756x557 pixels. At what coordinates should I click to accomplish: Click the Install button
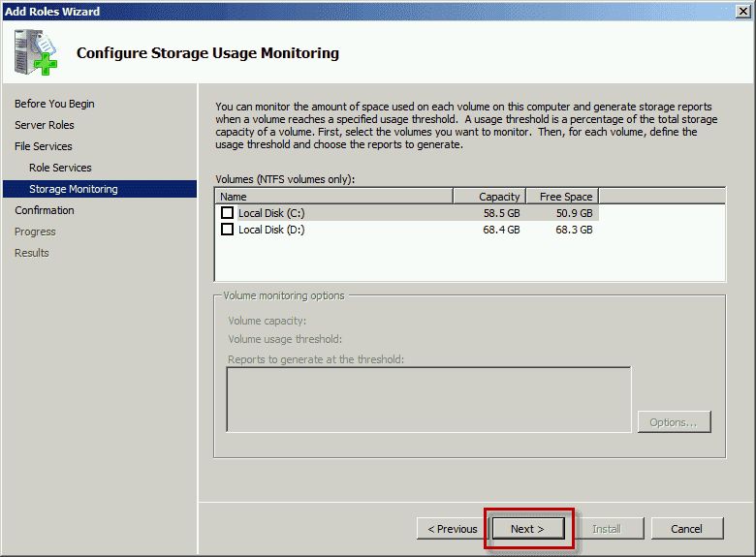click(607, 529)
